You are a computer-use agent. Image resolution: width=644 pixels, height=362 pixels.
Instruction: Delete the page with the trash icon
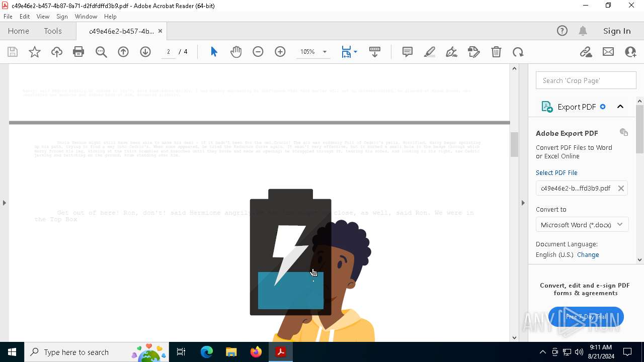tap(496, 52)
